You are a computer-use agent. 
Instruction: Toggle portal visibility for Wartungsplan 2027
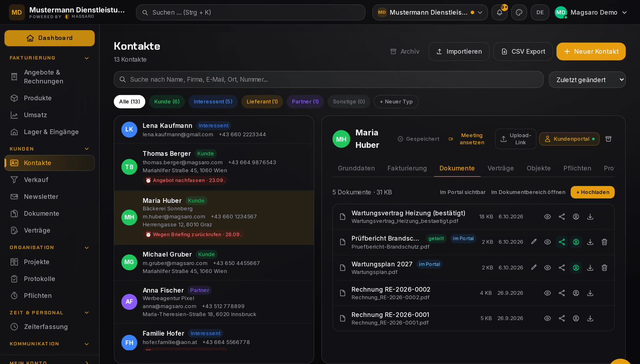(x=576, y=267)
